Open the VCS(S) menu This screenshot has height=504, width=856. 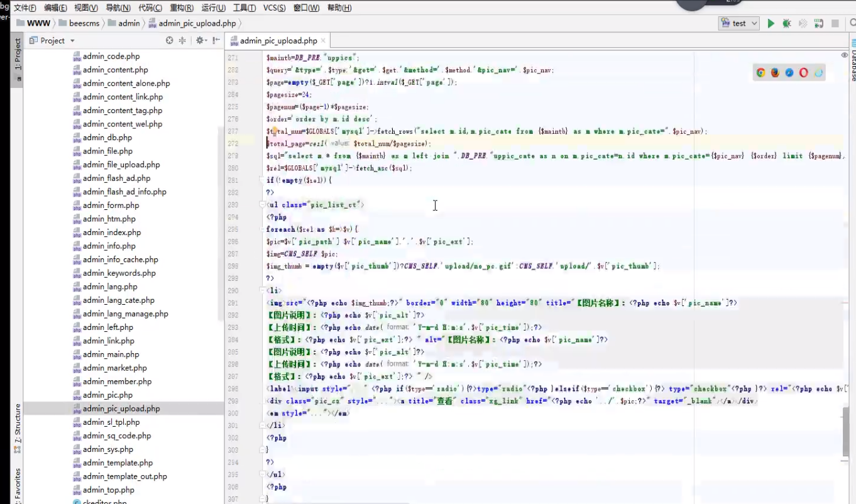pos(275,8)
